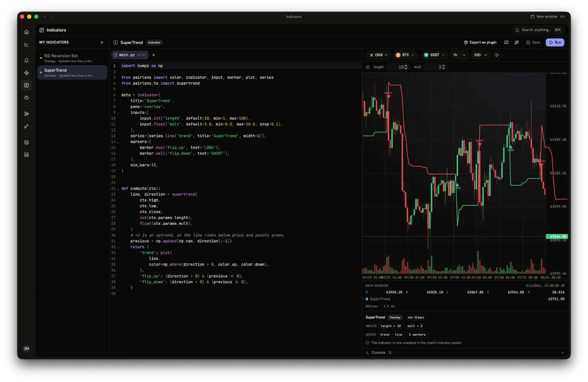Click the New window button
The height and width of the screenshot is (382, 588).
(x=548, y=16)
